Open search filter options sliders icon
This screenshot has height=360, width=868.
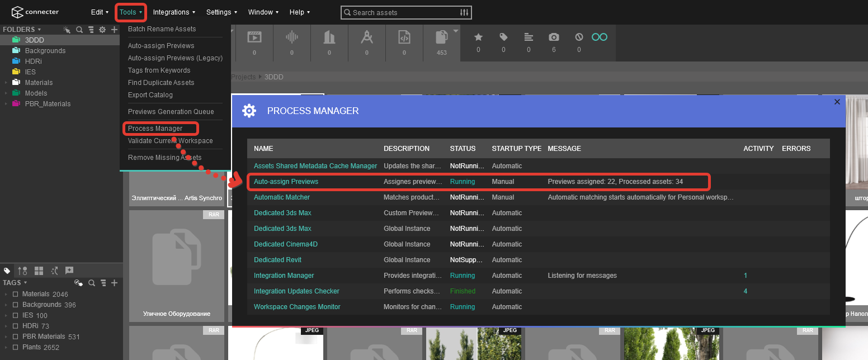[464, 12]
